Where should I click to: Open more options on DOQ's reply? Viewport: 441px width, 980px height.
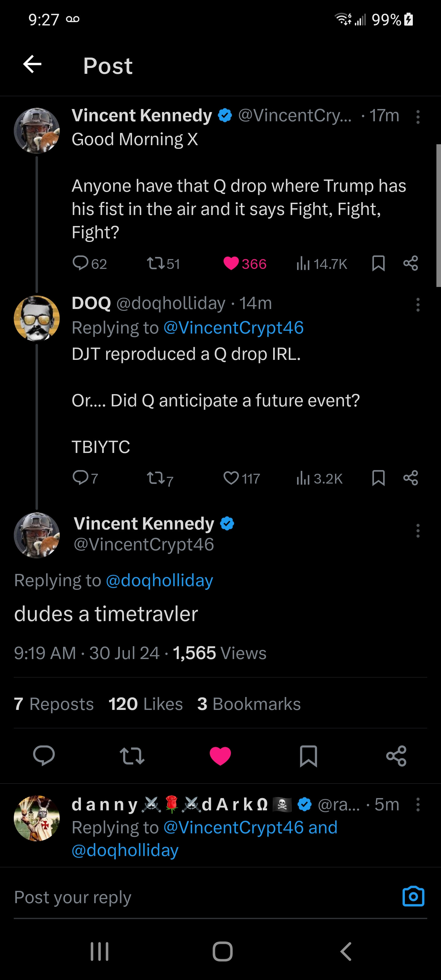coord(418,304)
